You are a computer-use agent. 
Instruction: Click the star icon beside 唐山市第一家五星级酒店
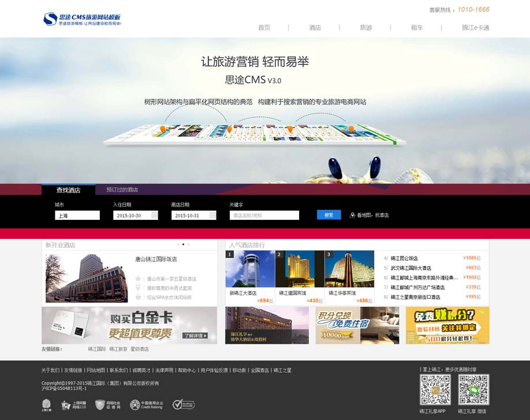[x=138, y=279]
